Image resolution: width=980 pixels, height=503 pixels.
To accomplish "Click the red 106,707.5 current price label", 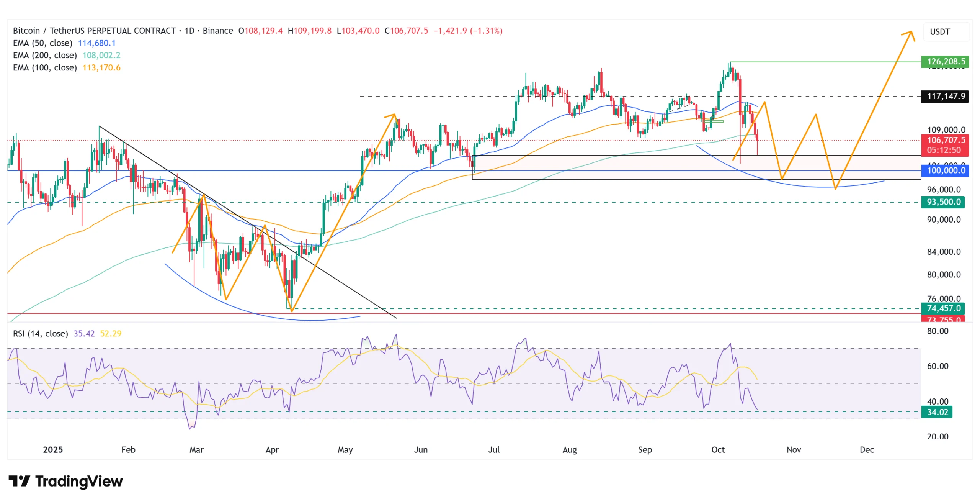I will click(945, 141).
